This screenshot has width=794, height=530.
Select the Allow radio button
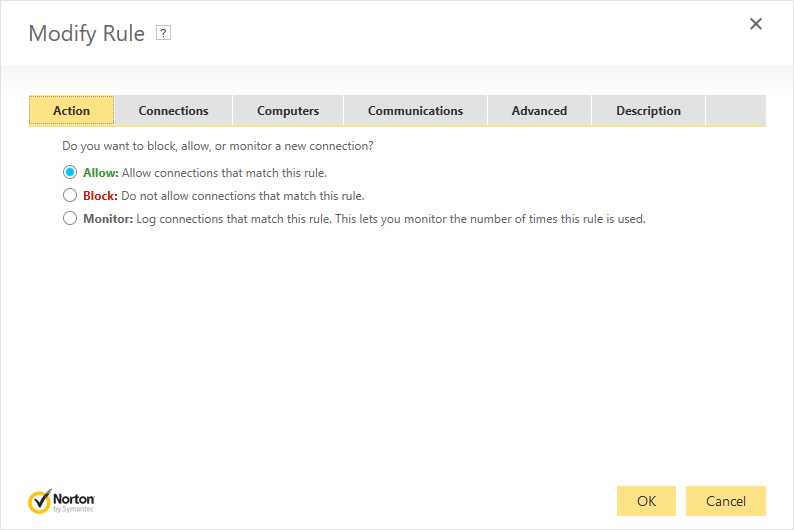click(70, 172)
